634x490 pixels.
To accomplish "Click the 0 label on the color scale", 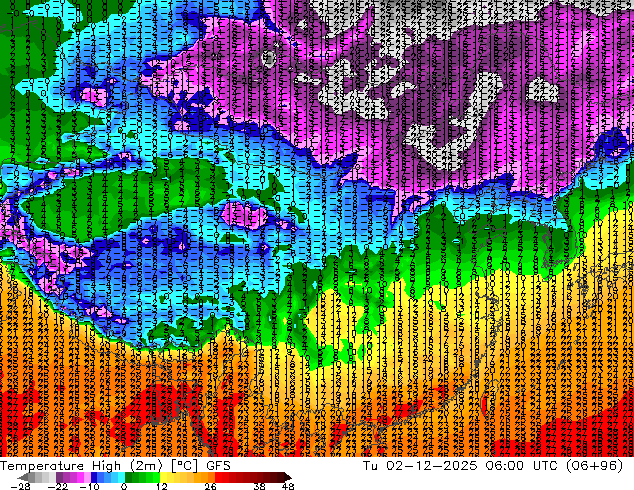I will (124, 486).
